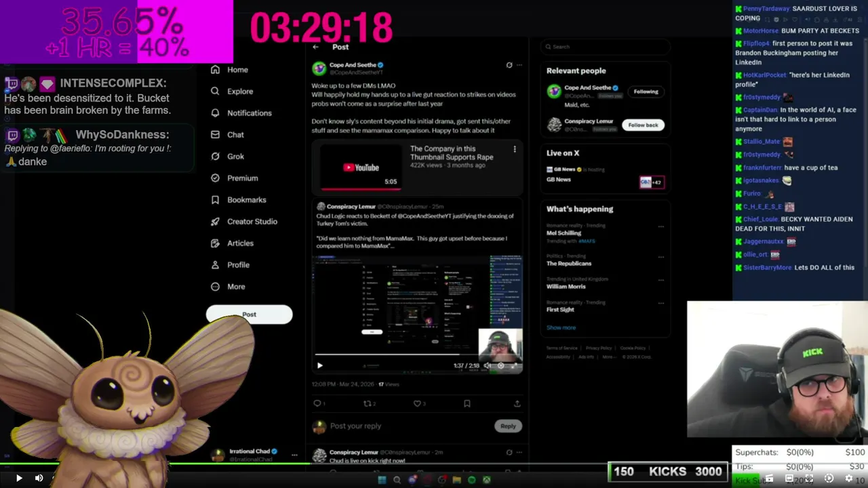This screenshot has height=488, width=868.
Task: Click the Reply button
Action: tap(508, 426)
